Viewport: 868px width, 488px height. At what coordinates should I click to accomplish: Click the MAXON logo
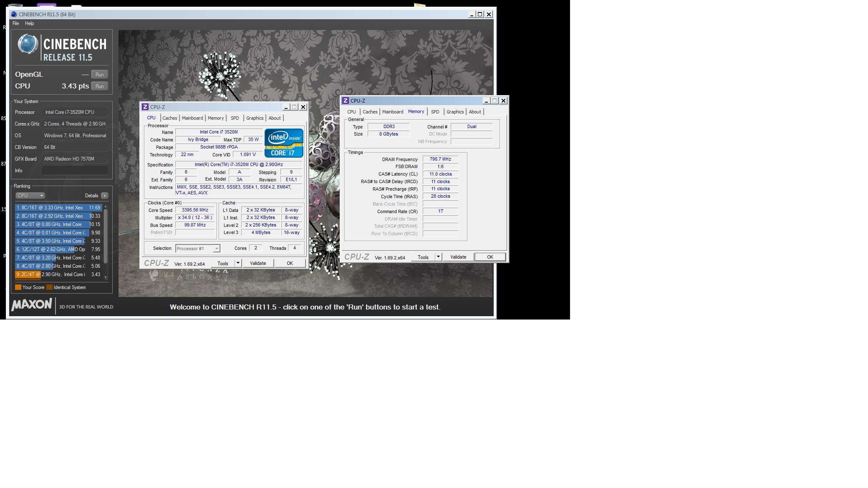click(x=32, y=305)
